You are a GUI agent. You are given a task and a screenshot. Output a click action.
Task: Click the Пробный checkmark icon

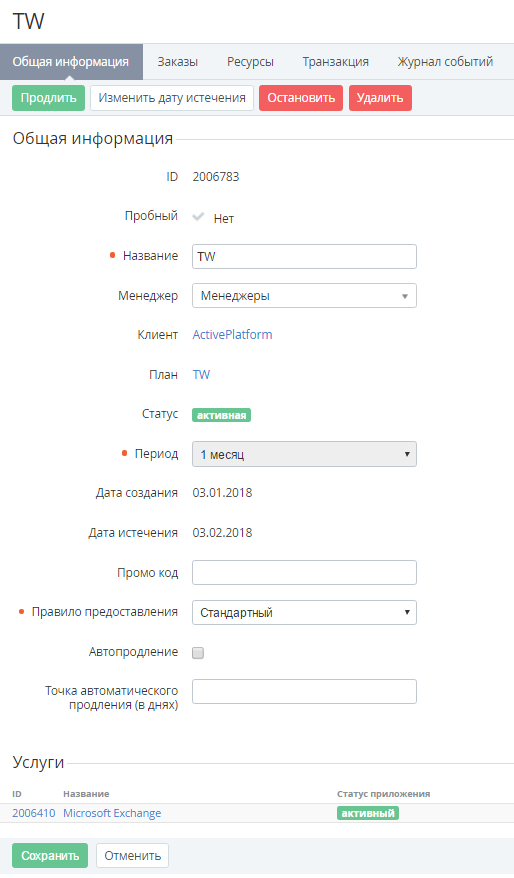coord(198,217)
